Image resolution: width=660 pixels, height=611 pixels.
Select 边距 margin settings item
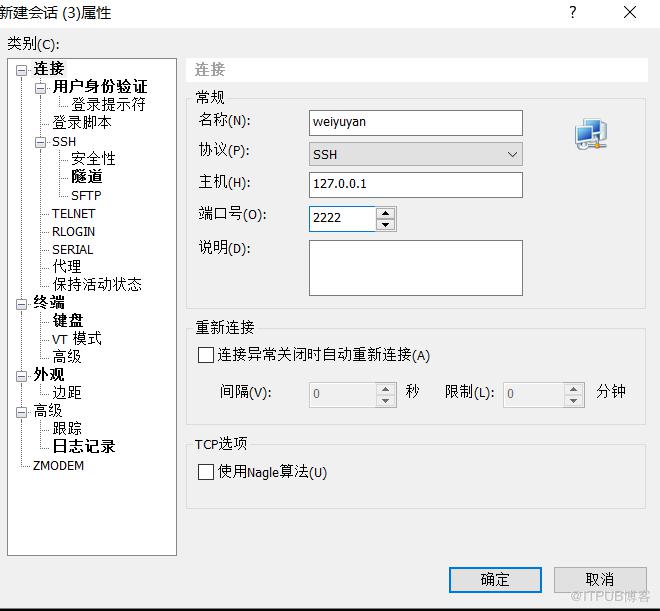(67, 393)
